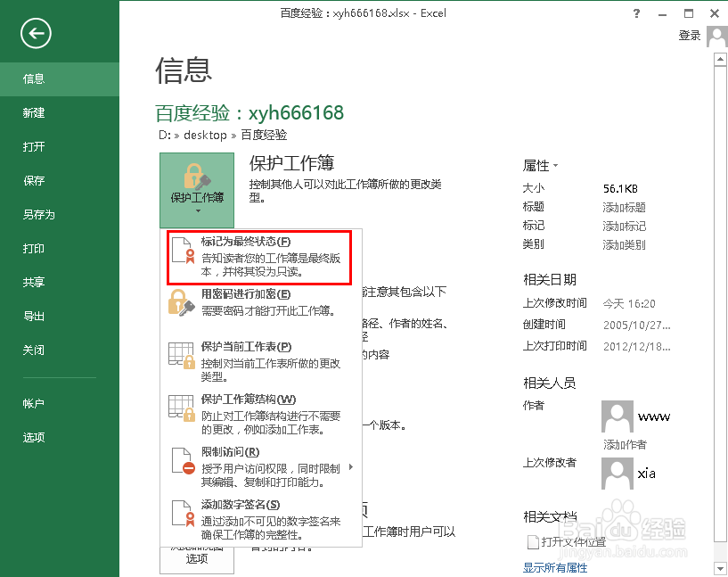The height and width of the screenshot is (577, 728).
Task: Select 保护当前工作表 worksheet protection icon
Action: coord(182,355)
